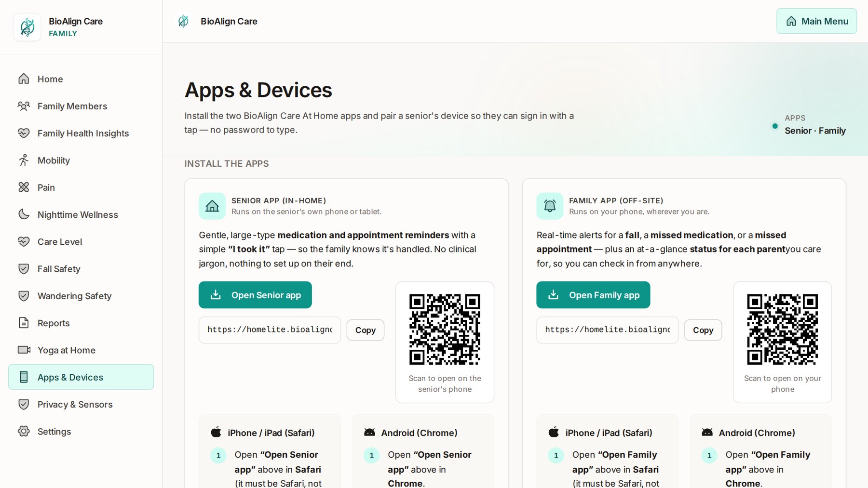The height and width of the screenshot is (488, 868).
Task: Click the Family app QR code
Action: click(x=782, y=330)
